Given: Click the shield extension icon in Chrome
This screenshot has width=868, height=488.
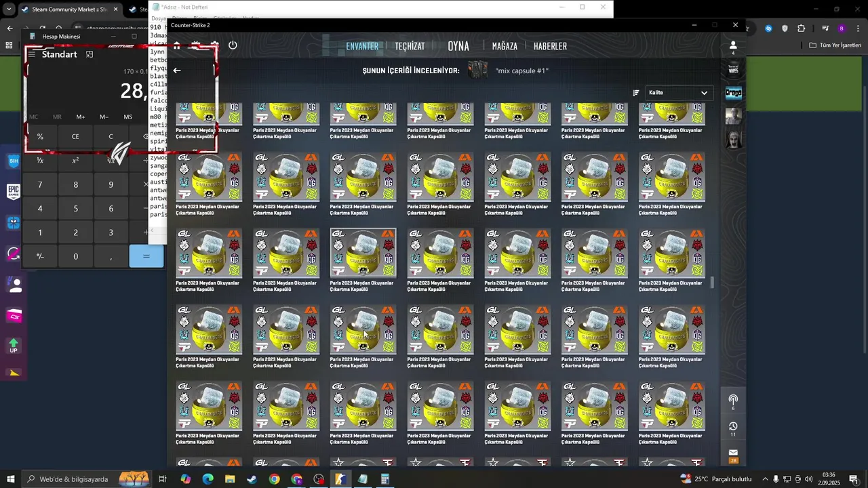Looking at the screenshot, I should (785, 28).
